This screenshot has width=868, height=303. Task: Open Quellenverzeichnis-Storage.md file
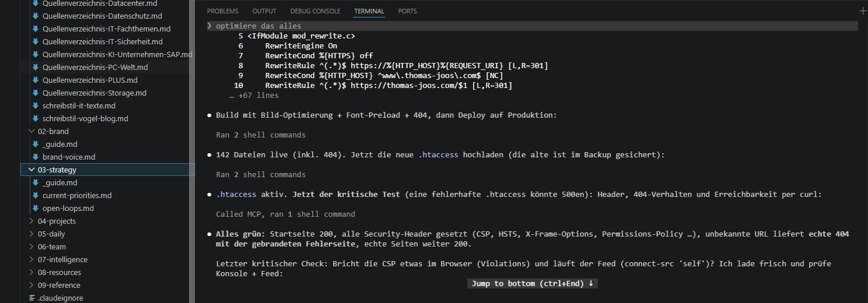pyautogui.click(x=94, y=93)
